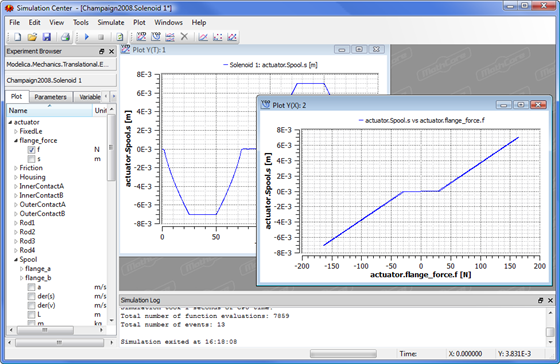Click the Plot Y(T): 1 window icon
This screenshot has height=364, width=560.
tap(125, 50)
